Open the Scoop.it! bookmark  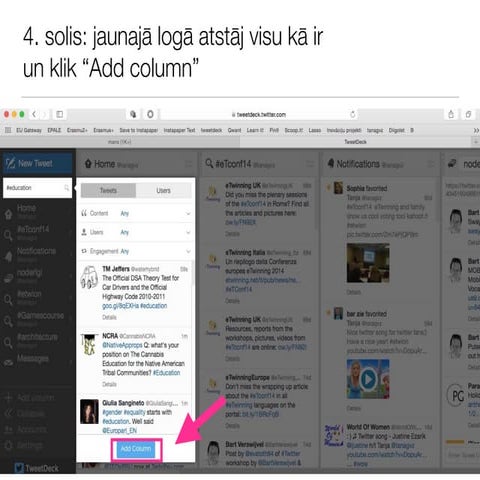coord(294,130)
